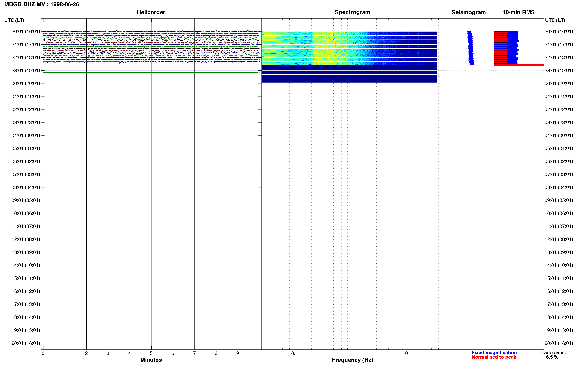Click '14:01 (10:01)' on the RMS-side time axis
This screenshot has width=588, height=368.
pyautogui.click(x=559, y=265)
